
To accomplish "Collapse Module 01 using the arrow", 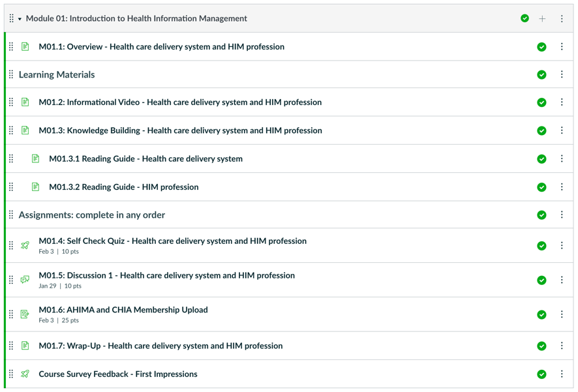I will [20, 19].
